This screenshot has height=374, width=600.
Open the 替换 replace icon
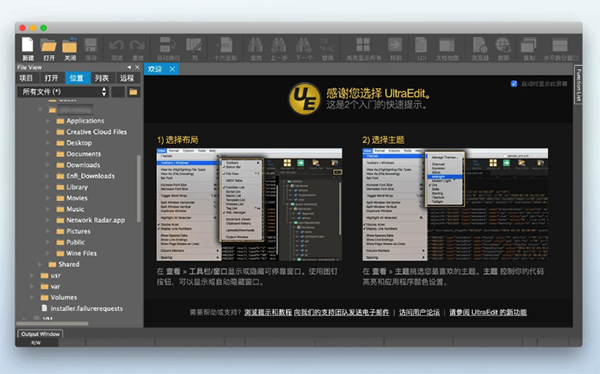tap(327, 49)
